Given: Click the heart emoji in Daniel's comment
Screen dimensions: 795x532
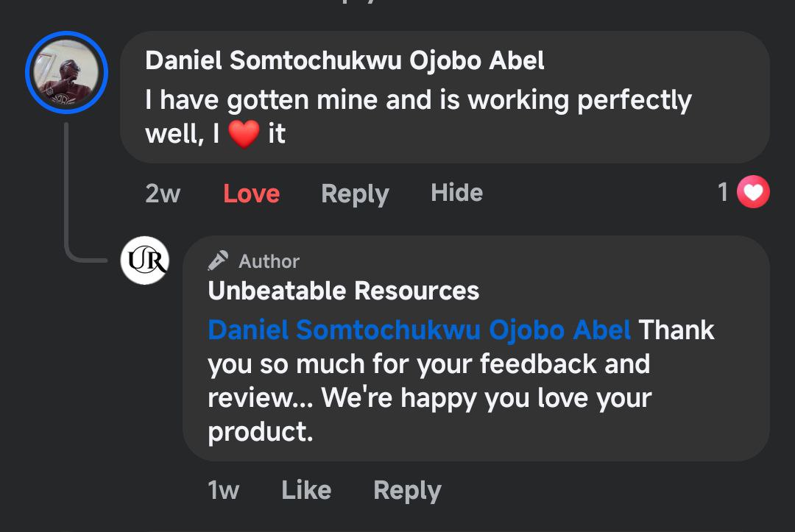Looking at the screenshot, I should pos(244,135).
